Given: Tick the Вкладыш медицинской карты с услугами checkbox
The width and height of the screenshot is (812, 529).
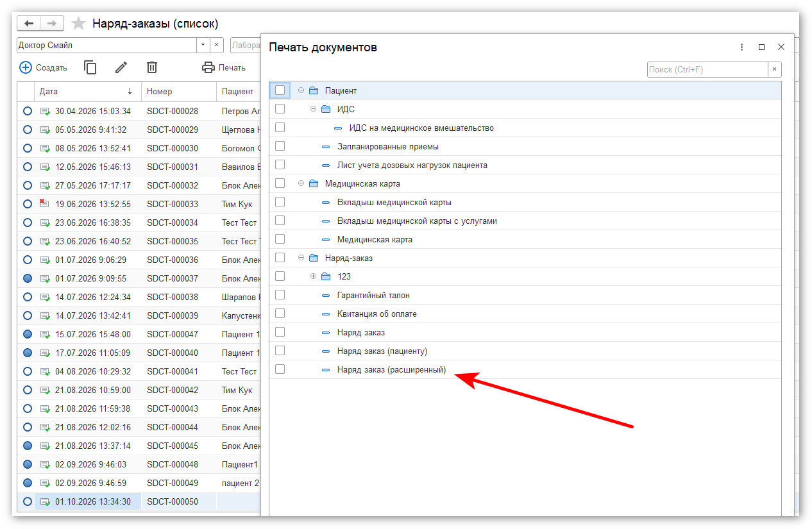Looking at the screenshot, I should 280,221.
